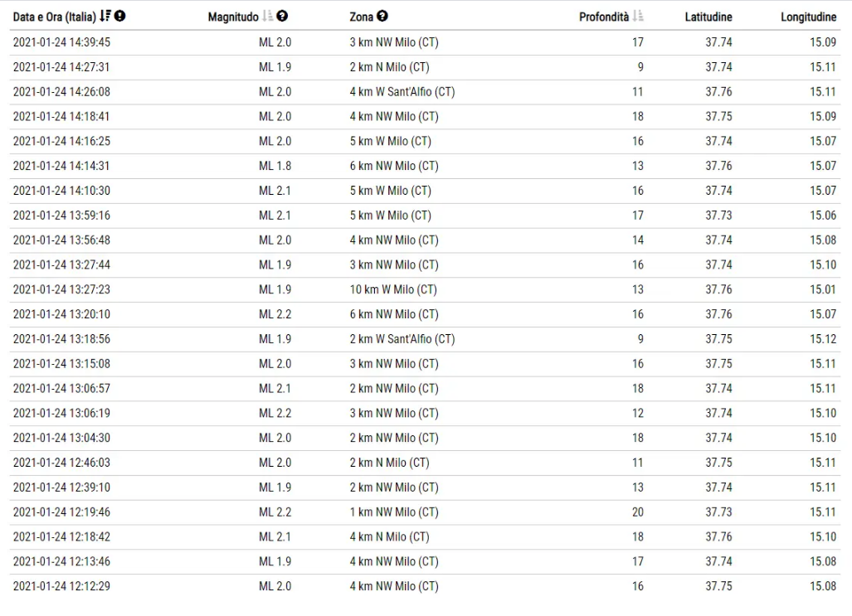Select the event dated 13:59:16
Image resolution: width=852 pixels, height=616 pixels.
(x=425, y=216)
